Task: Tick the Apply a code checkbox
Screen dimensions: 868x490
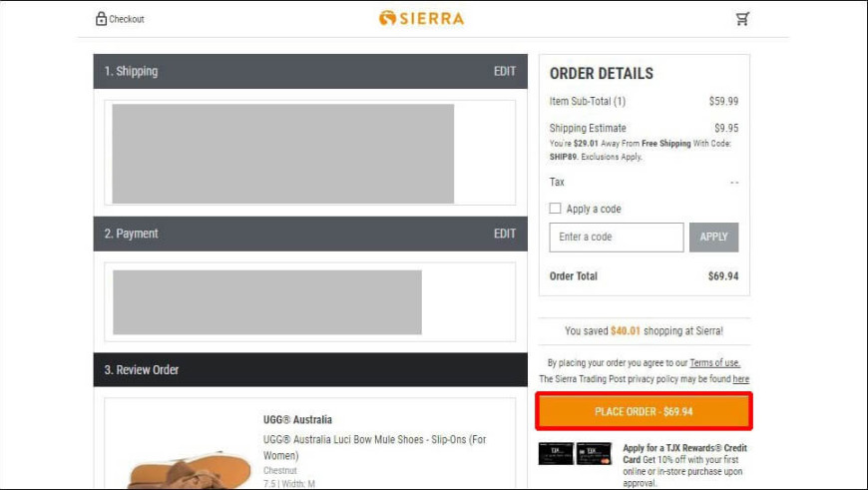Action: pos(555,209)
